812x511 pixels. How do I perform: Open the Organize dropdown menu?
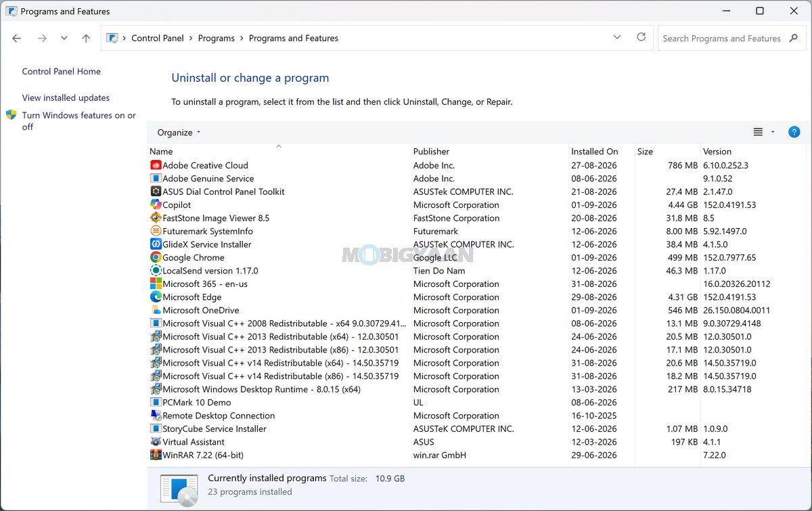click(179, 133)
